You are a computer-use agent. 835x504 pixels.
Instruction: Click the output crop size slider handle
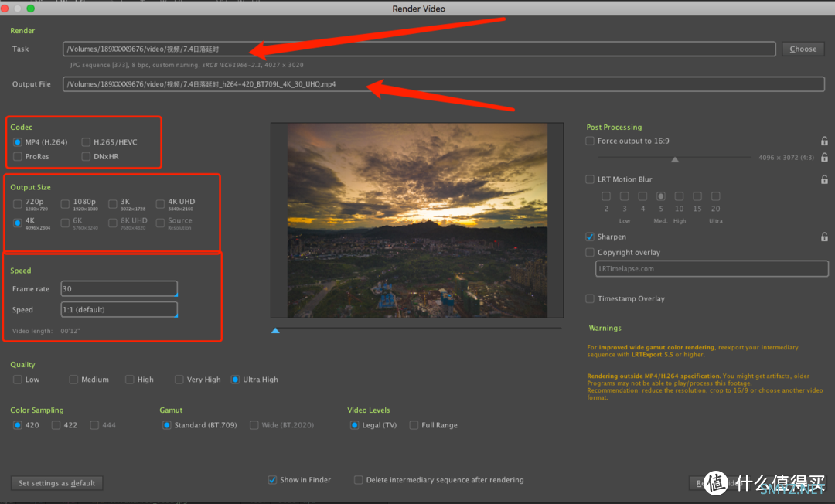(675, 160)
